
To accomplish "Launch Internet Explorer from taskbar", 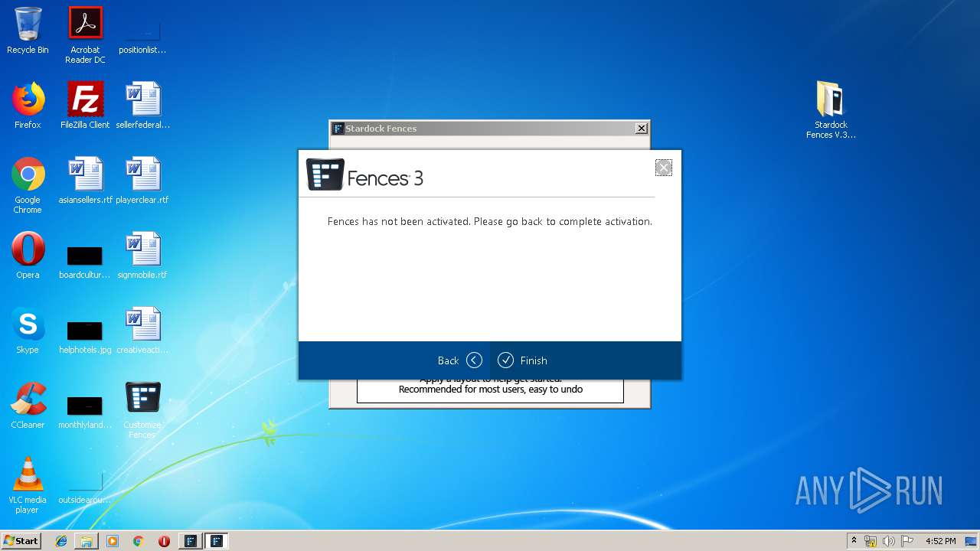I will [61, 541].
